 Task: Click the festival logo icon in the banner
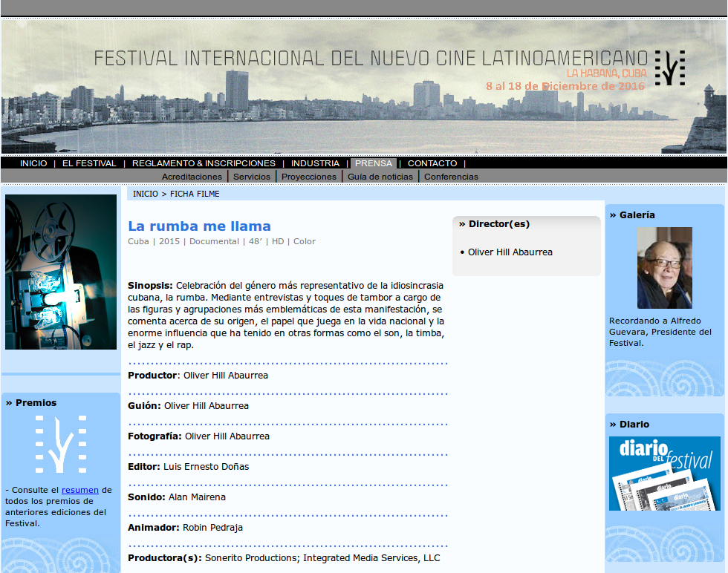click(x=671, y=67)
